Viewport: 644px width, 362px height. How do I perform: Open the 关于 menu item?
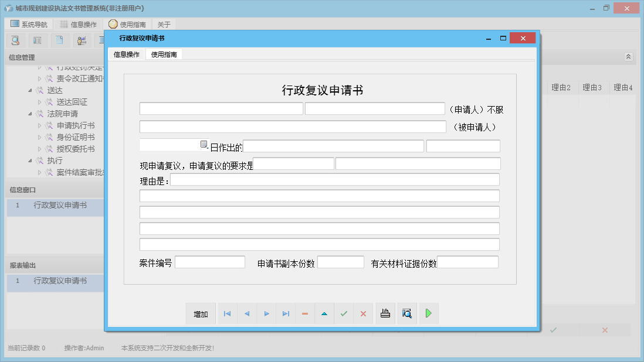pos(164,25)
